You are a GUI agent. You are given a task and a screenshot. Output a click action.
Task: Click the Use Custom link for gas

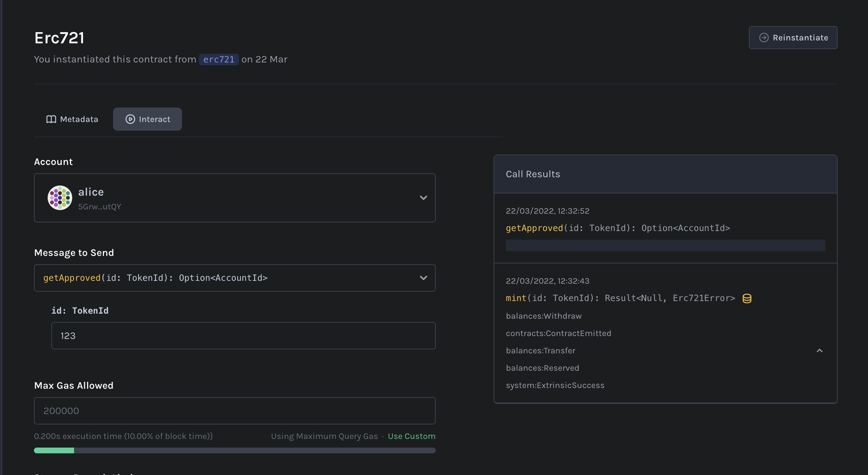412,436
